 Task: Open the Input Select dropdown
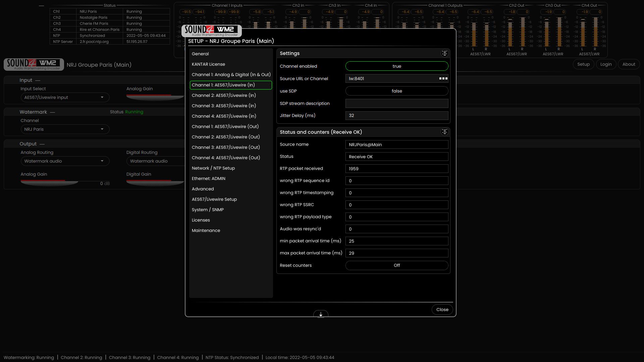tap(65, 98)
